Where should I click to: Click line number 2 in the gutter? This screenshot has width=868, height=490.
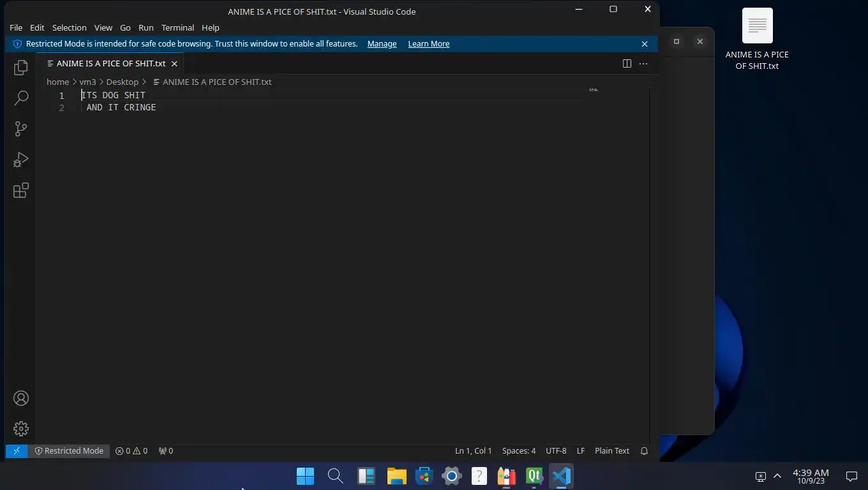point(62,108)
